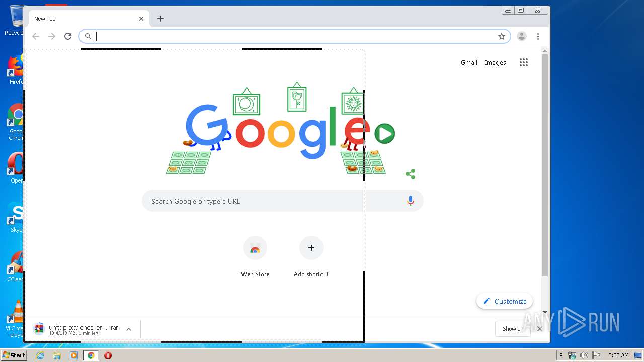Click Add shortcut tile
This screenshot has height=362, width=644.
pos(311,257)
